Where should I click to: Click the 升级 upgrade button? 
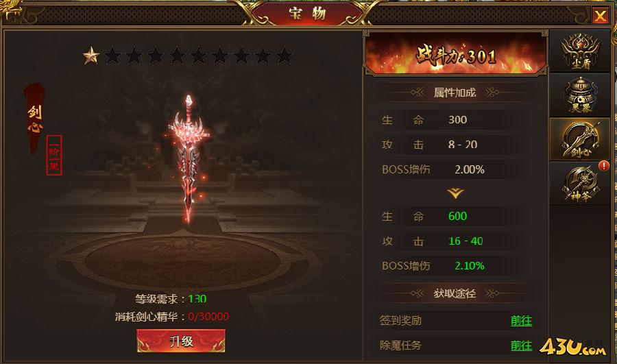click(x=181, y=341)
